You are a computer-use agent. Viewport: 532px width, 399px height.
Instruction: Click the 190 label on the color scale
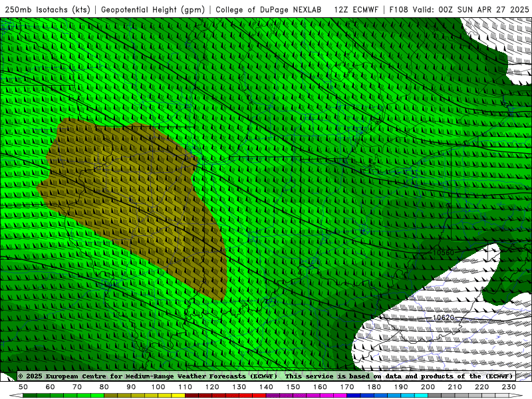401,387
